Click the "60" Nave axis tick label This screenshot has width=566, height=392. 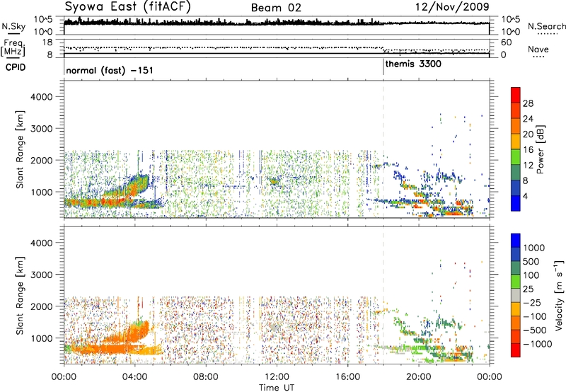(506, 42)
